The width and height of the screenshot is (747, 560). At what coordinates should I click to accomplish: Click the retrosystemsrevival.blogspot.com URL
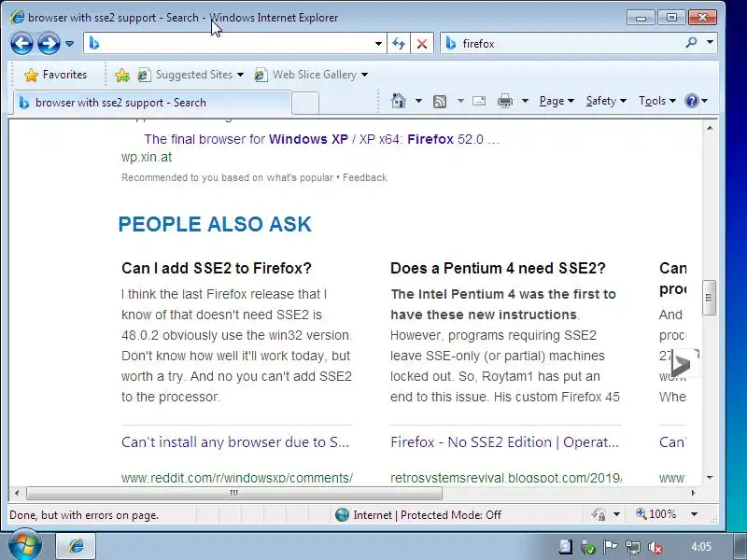click(505, 478)
